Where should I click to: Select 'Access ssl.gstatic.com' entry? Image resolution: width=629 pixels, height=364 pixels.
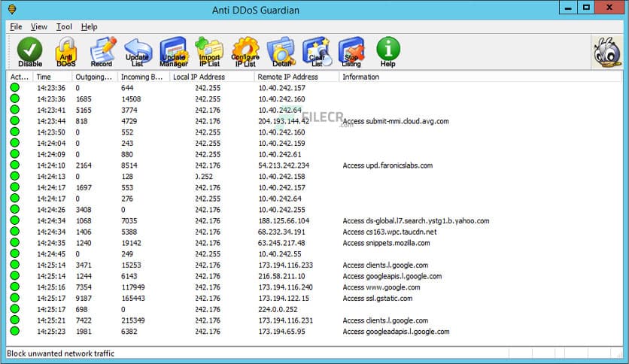pos(378,299)
